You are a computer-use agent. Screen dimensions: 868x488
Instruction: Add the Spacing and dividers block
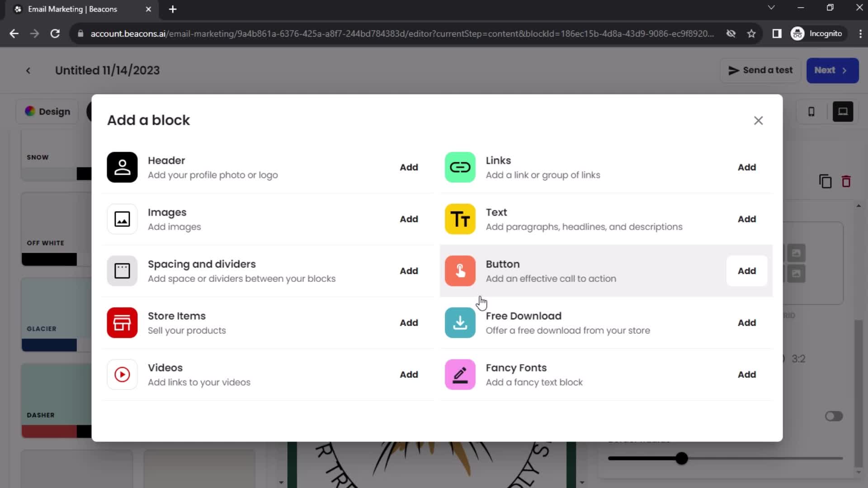[x=409, y=271]
